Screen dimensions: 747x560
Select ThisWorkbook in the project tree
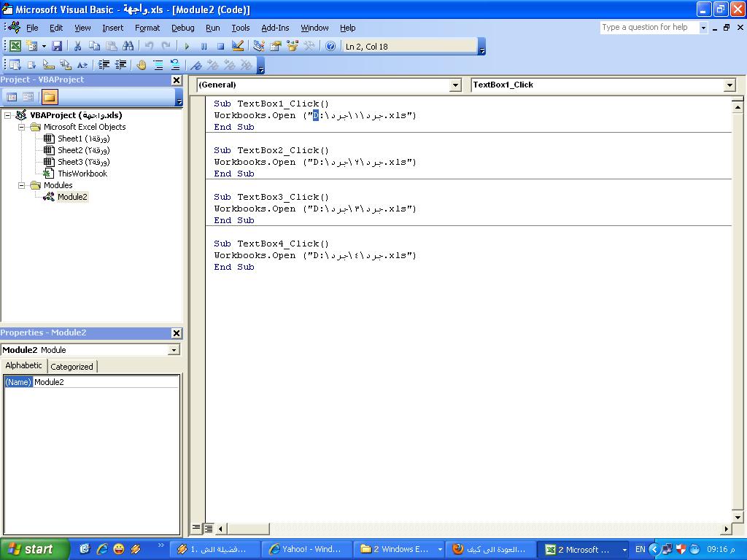coord(82,174)
